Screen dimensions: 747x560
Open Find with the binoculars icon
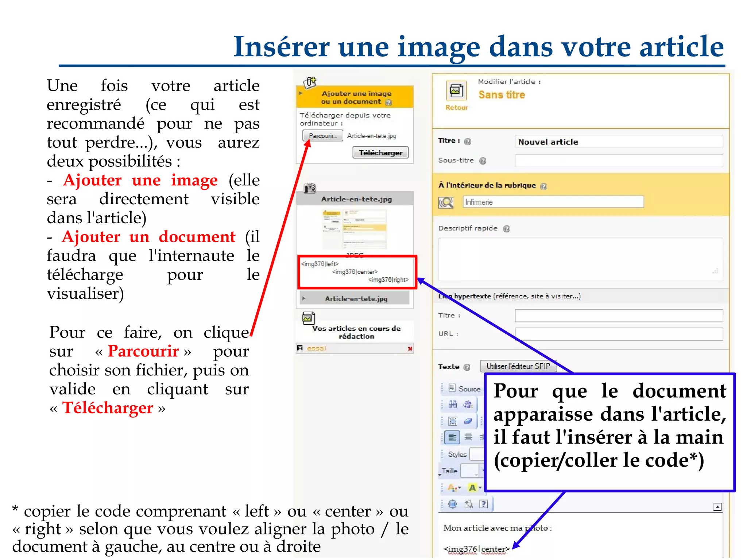[453, 404]
